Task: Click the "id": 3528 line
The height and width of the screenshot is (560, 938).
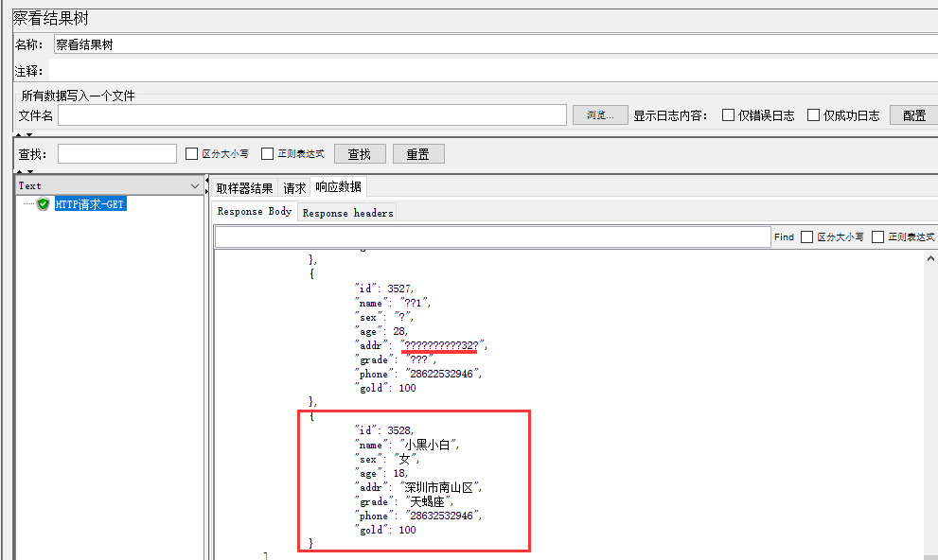Action: tap(383, 430)
